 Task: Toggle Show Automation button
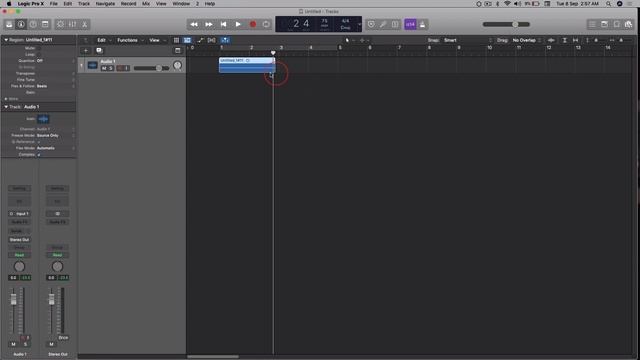(200, 40)
